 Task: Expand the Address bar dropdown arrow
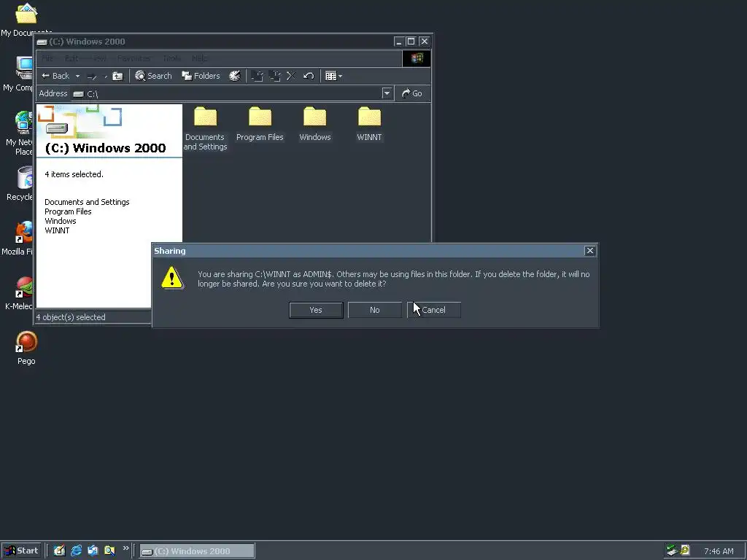pos(387,93)
